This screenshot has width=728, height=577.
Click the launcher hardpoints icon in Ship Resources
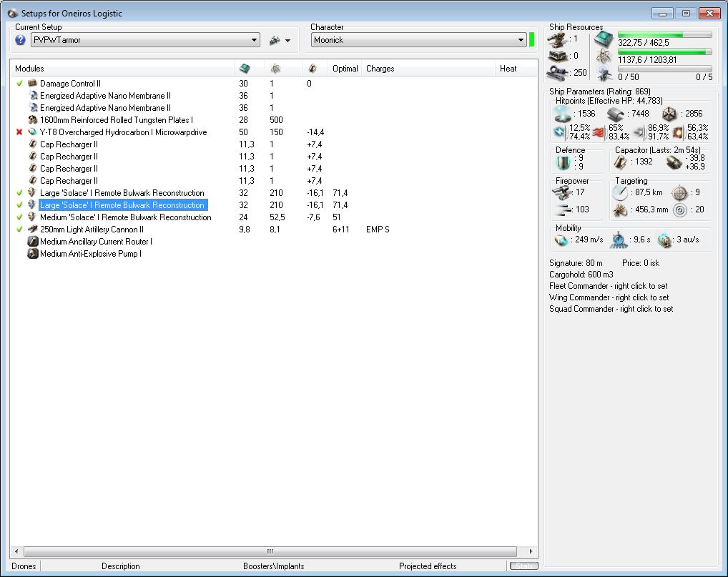point(558,56)
